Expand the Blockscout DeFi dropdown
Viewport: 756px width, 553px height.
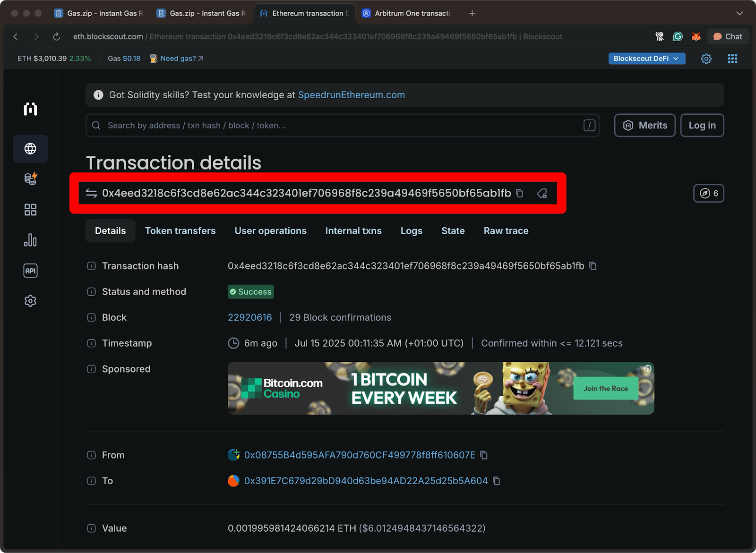click(x=647, y=59)
